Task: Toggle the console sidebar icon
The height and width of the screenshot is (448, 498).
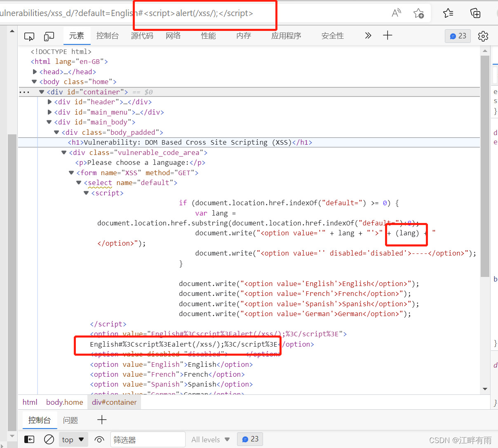Action: [x=29, y=439]
